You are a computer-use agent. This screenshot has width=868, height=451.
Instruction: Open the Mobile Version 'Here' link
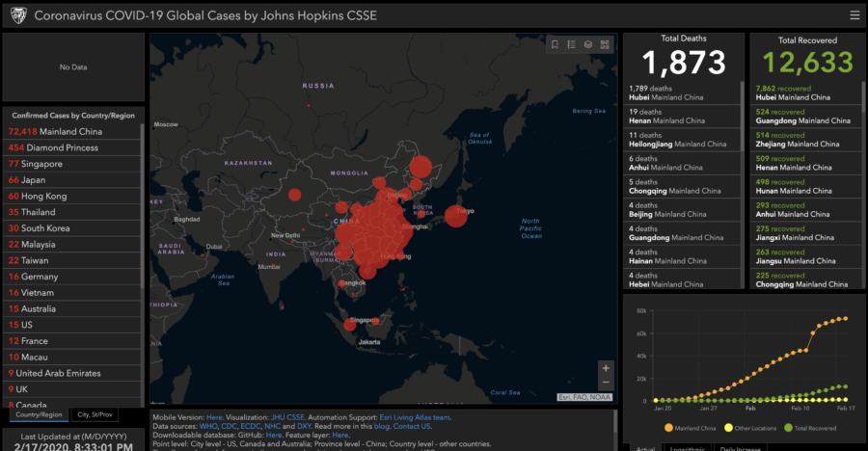click(x=214, y=417)
